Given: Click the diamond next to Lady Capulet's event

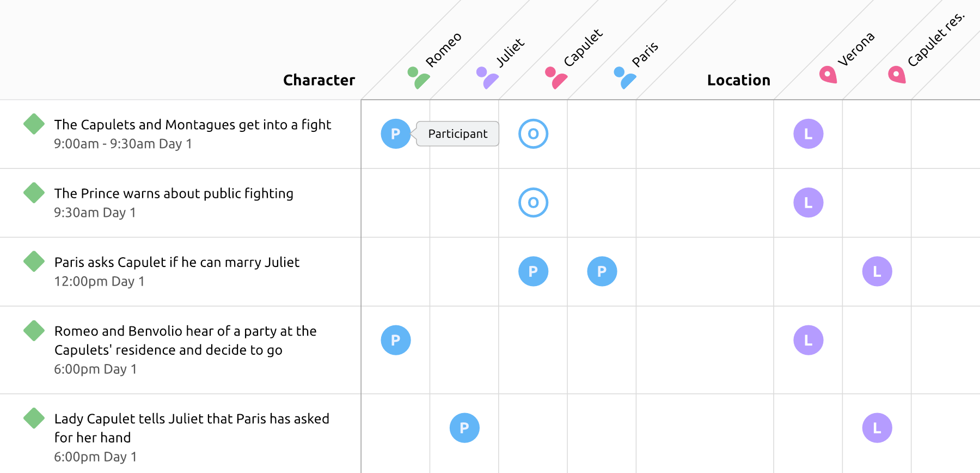Looking at the screenshot, I should tap(33, 418).
